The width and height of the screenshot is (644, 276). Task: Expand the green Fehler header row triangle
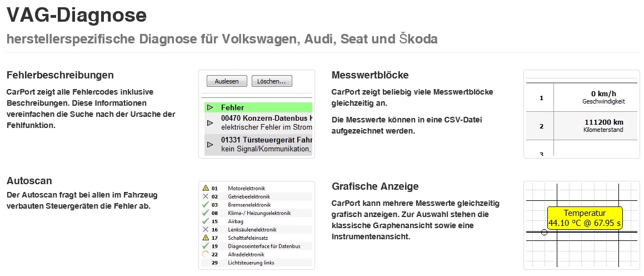point(210,107)
